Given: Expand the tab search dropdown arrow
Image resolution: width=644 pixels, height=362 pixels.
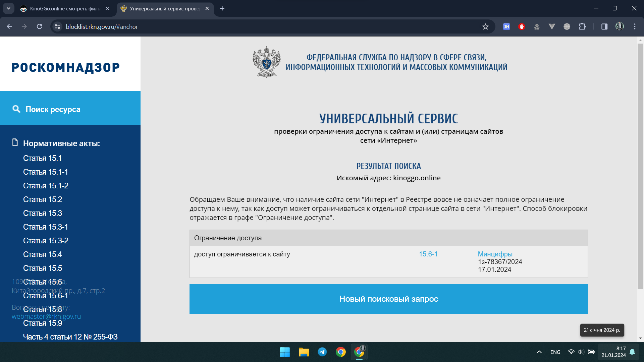Looking at the screenshot, I should pyautogui.click(x=8, y=8).
